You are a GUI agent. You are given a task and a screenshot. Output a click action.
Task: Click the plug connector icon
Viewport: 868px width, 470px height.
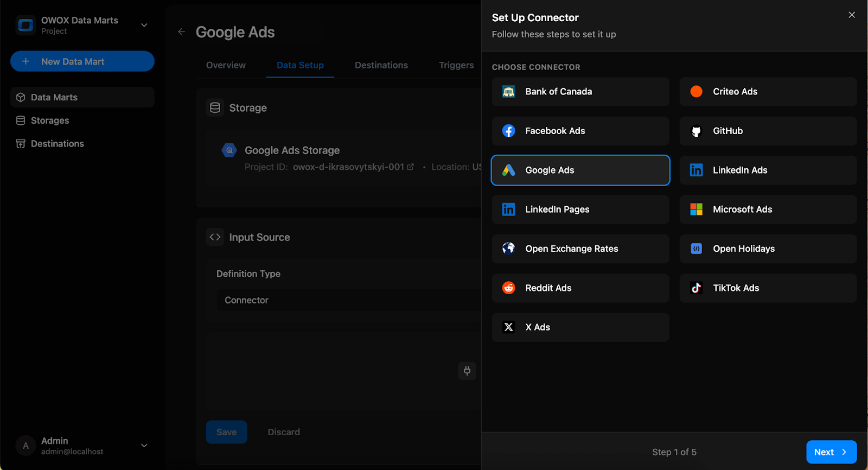click(467, 371)
